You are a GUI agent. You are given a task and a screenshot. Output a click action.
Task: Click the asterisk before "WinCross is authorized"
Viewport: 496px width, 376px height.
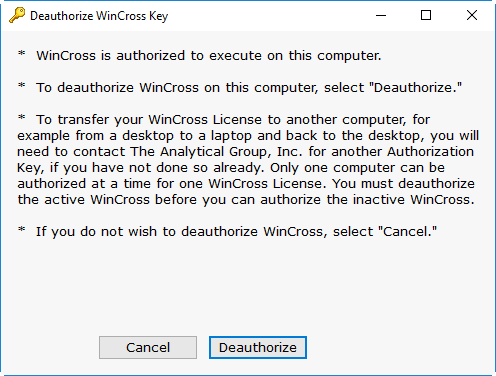click(x=22, y=53)
